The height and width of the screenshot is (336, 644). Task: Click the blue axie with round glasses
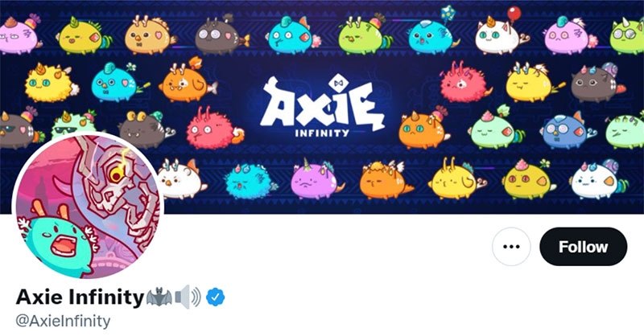[567, 129]
